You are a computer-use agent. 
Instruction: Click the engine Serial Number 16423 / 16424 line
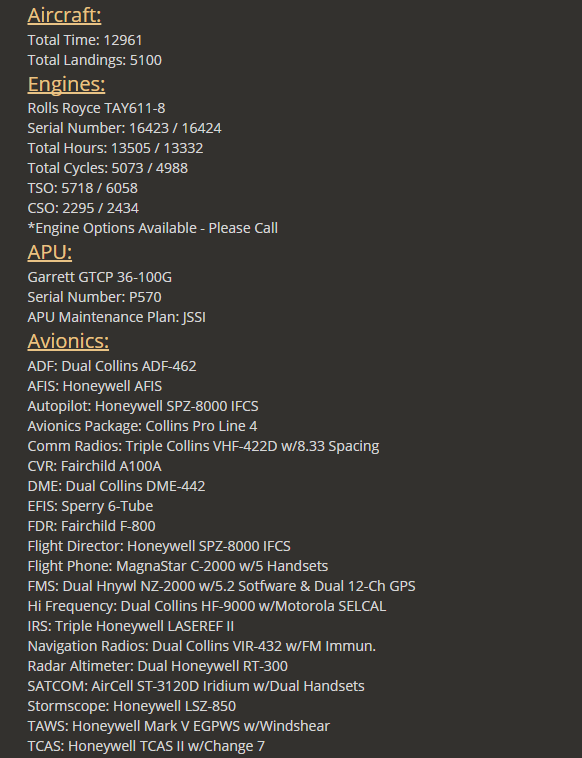(124, 128)
